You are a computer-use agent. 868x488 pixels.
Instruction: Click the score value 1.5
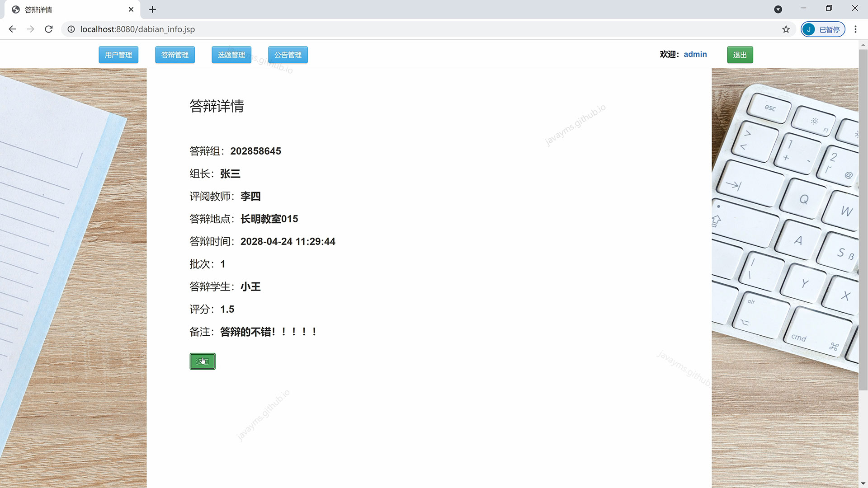click(x=227, y=309)
